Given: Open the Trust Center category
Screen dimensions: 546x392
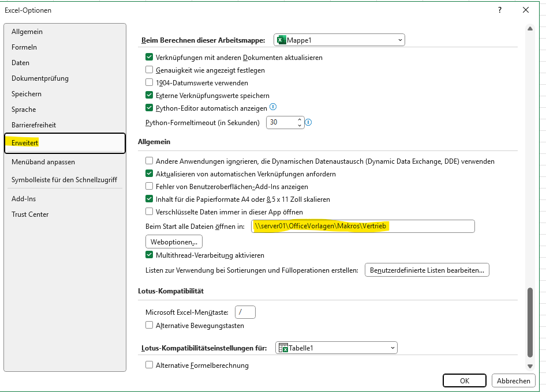Looking at the screenshot, I should [x=65, y=214].
